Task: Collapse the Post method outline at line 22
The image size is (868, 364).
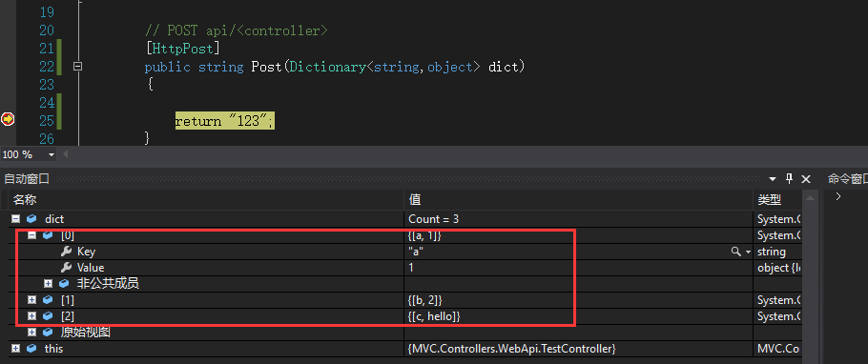Action: 77,67
